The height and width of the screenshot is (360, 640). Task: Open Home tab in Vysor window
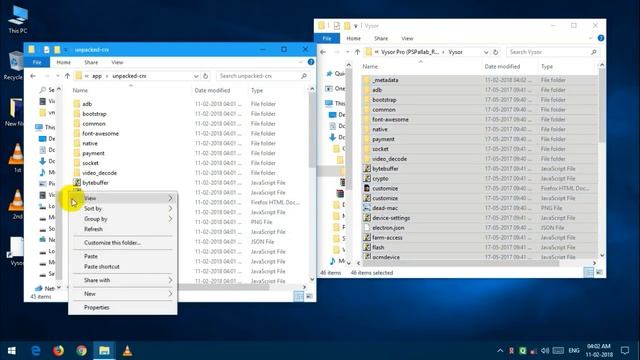(x=353, y=38)
